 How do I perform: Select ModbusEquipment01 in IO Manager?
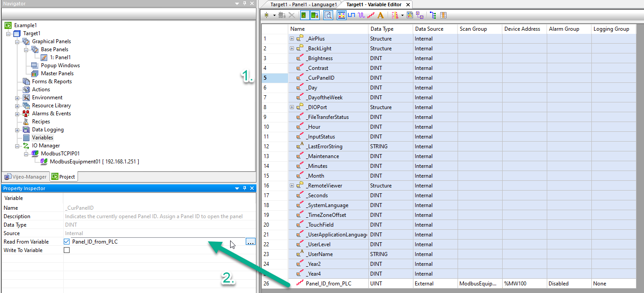tap(94, 162)
